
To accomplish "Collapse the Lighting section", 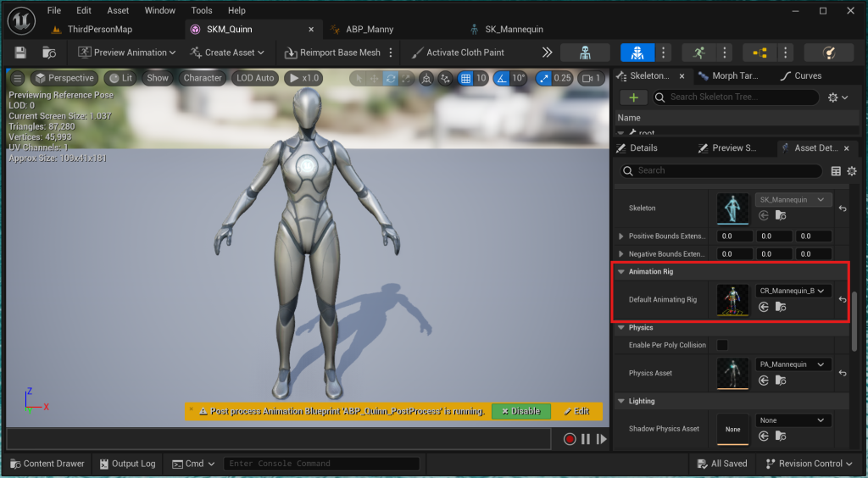I will tap(621, 401).
